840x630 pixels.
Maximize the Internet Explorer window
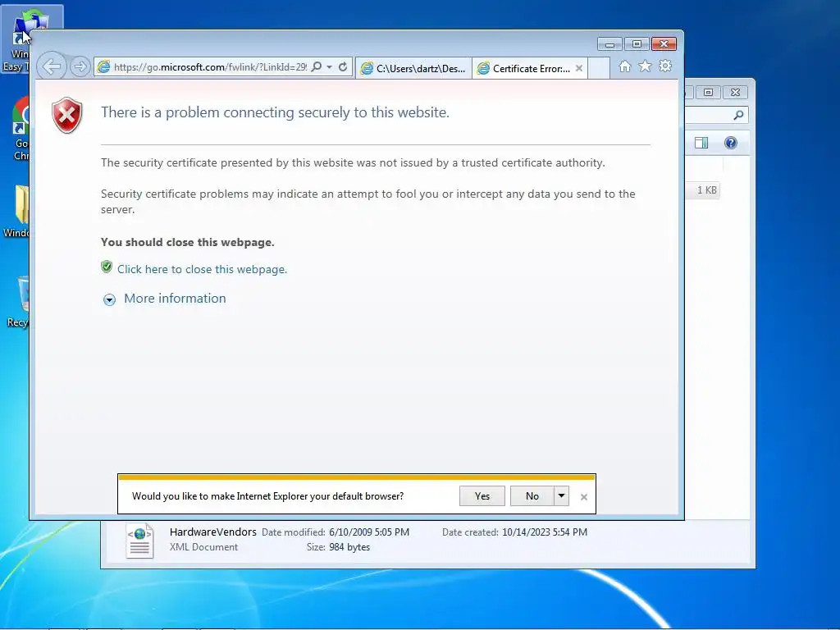point(637,44)
